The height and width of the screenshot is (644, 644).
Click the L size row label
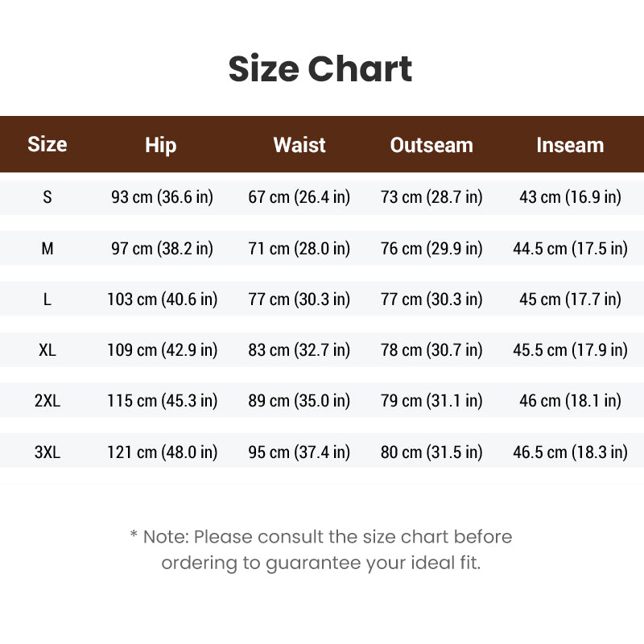coord(47,299)
